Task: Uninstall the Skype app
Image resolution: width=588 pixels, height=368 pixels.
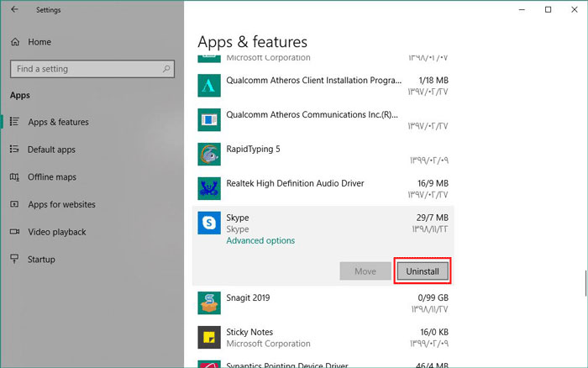Action: [x=423, y=271]
